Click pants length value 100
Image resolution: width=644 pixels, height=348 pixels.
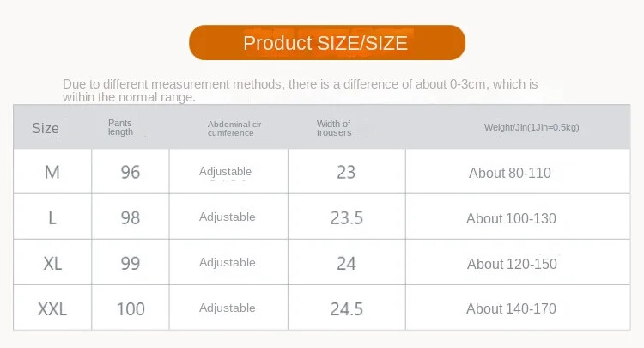[x=131, y=308]
